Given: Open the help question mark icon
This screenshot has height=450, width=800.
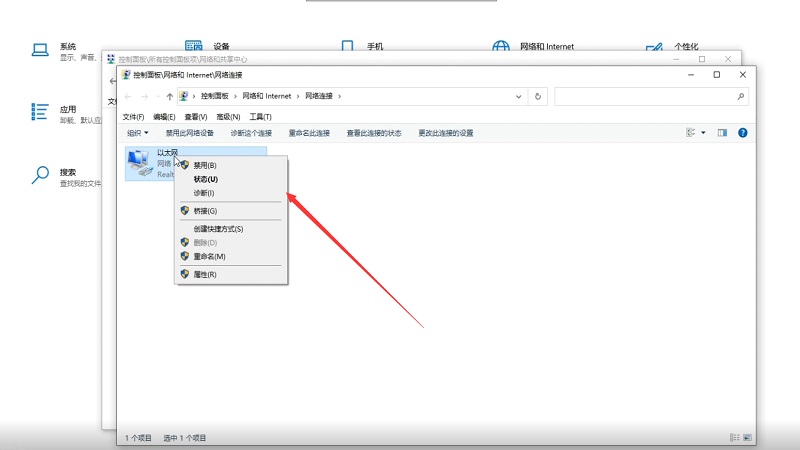Looking at the screenshot, I should (742, 133).
